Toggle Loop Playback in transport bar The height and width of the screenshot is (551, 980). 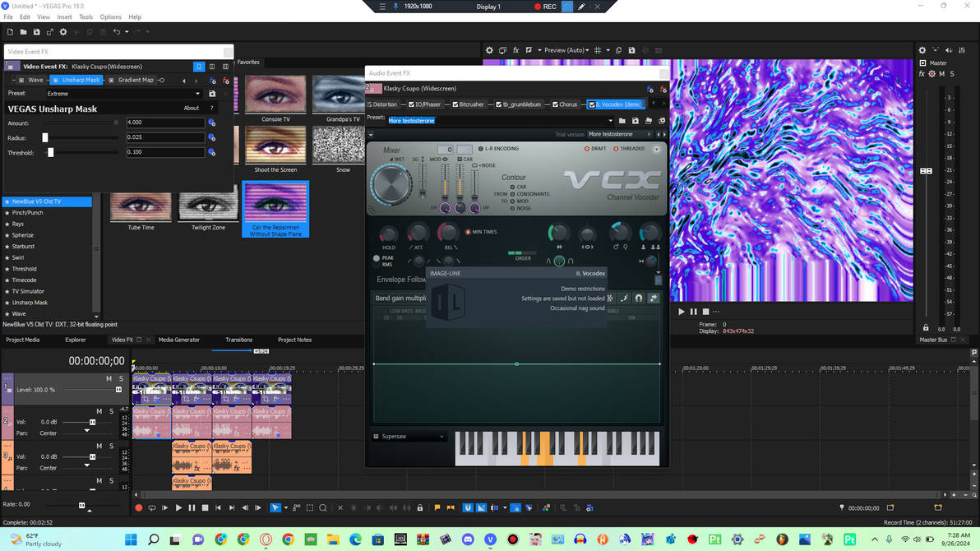pos(152,508)
